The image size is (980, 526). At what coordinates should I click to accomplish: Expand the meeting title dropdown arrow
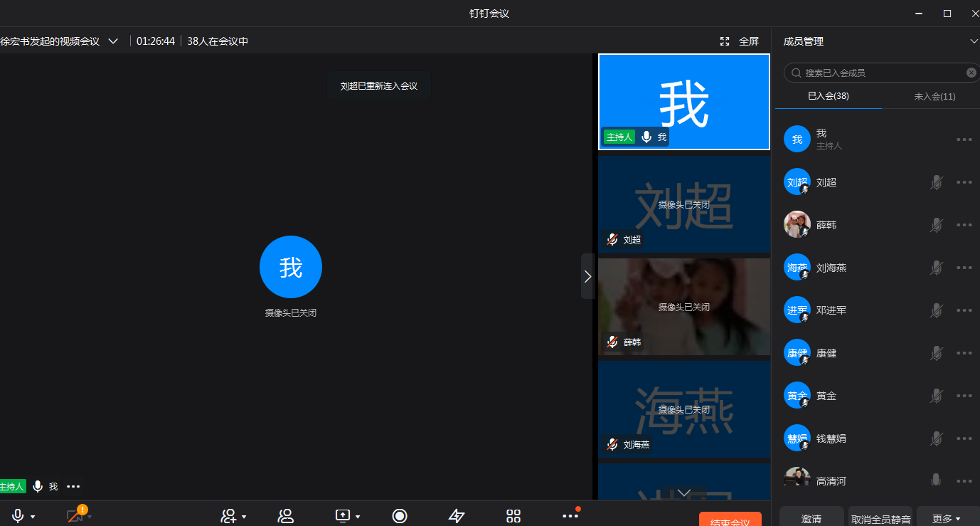tap(113, 41)
